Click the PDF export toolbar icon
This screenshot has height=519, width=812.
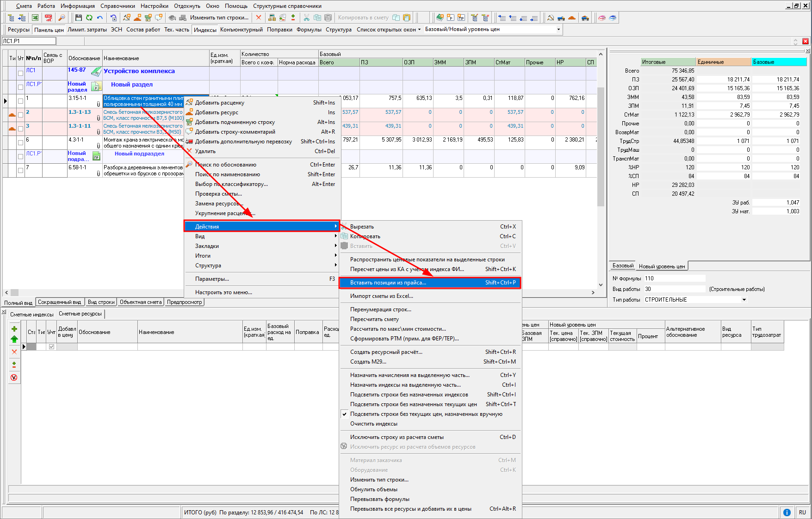(x=48, y=18)
